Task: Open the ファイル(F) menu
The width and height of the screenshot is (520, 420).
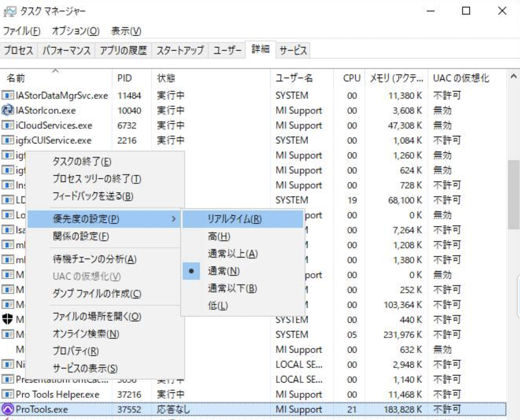Action: point(21,31)
